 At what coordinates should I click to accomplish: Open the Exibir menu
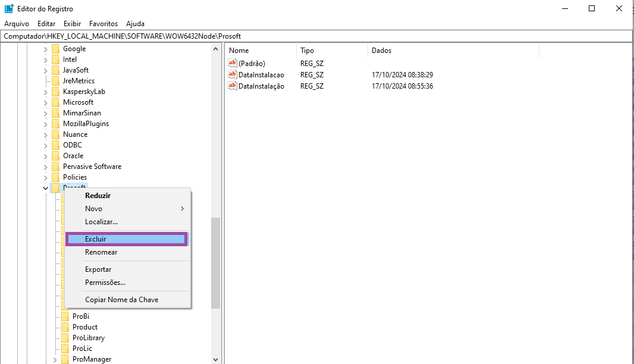(73, 24)
